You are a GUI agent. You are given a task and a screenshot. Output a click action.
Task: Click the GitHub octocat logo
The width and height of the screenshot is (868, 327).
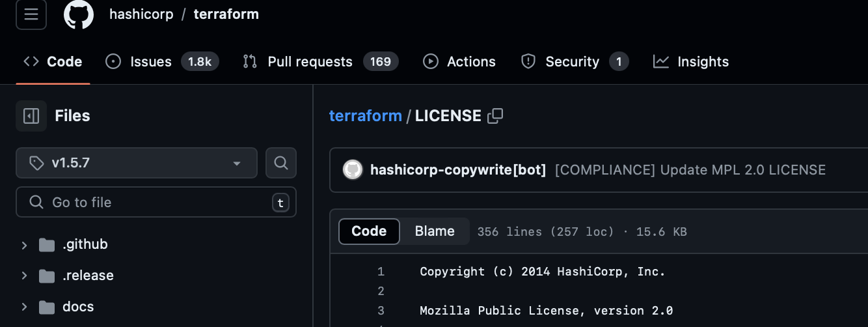click(x=79, y=14)
